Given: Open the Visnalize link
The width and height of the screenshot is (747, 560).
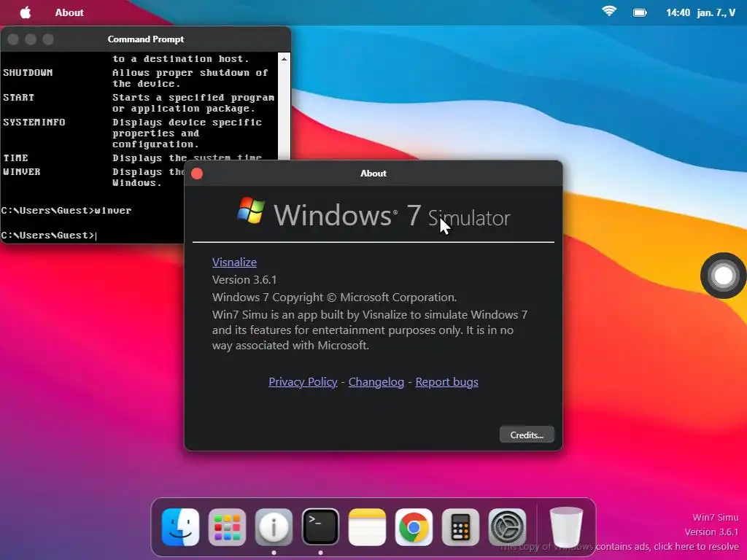Looking at the screenshot, I should pyautogui.click(x=234, y=262).
